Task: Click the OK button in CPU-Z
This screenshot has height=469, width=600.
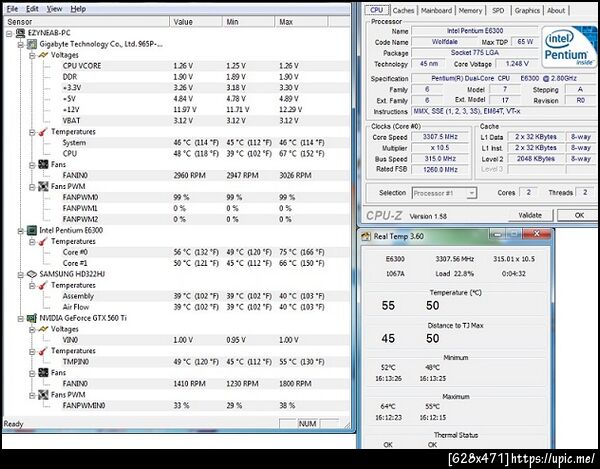Action: [578, 215]
